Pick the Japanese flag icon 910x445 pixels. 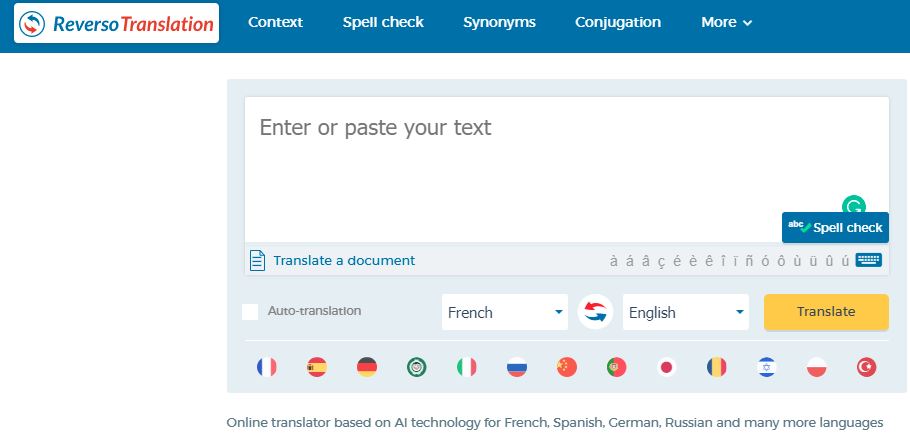(x=666, y=367)
